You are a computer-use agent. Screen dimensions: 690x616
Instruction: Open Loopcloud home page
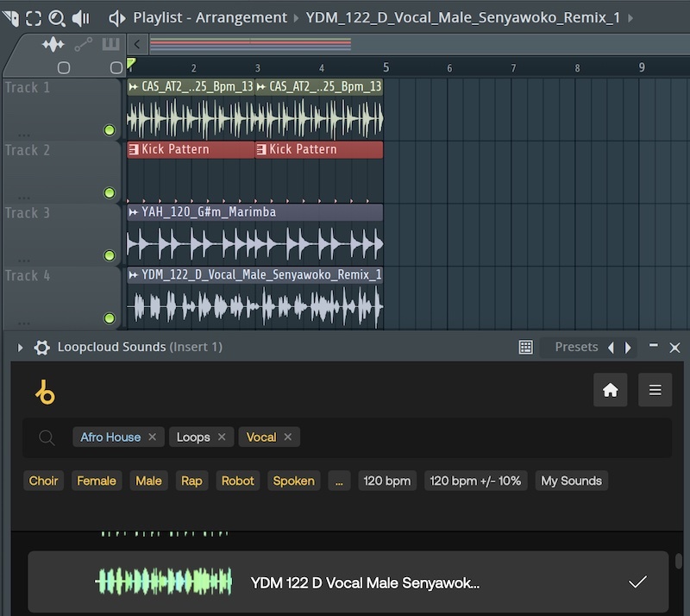click(610, 390)
